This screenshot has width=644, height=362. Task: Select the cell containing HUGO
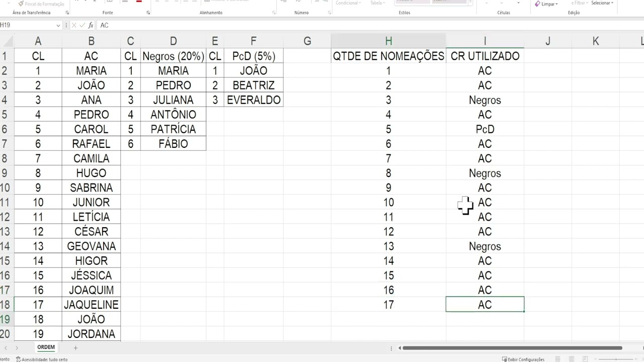(91, 173)
